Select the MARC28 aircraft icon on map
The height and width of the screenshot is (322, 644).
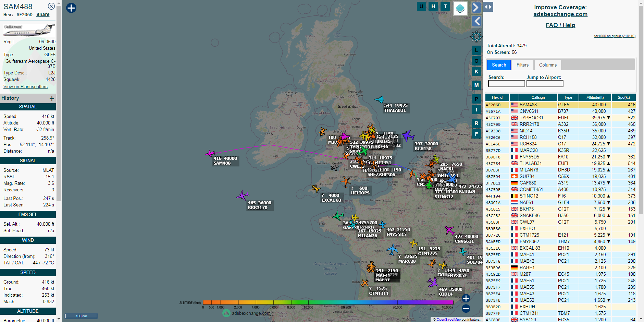tap(392, 249)
